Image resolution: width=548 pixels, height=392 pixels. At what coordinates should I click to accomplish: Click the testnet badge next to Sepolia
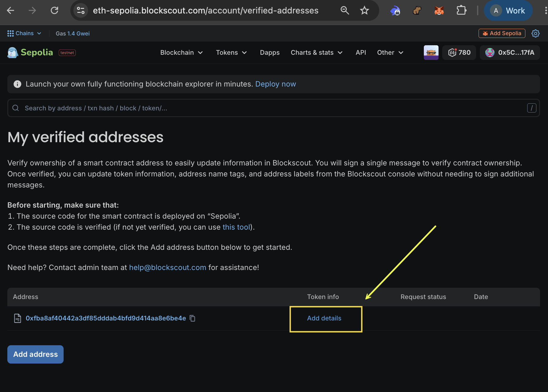click(x=67, y=53)
